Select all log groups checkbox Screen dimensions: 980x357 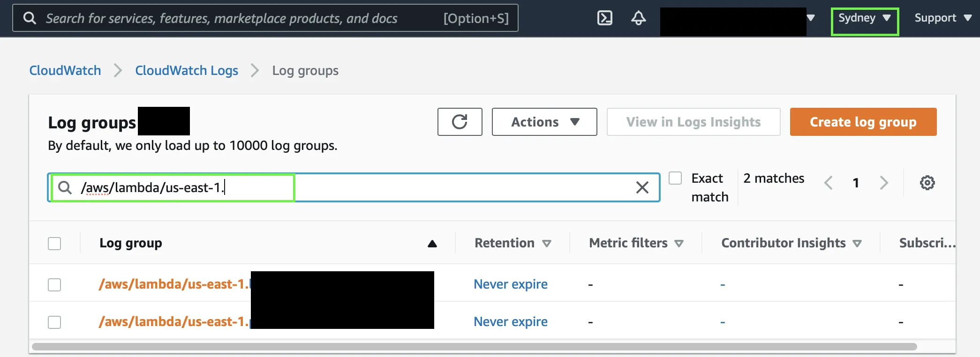coord(54,244)
